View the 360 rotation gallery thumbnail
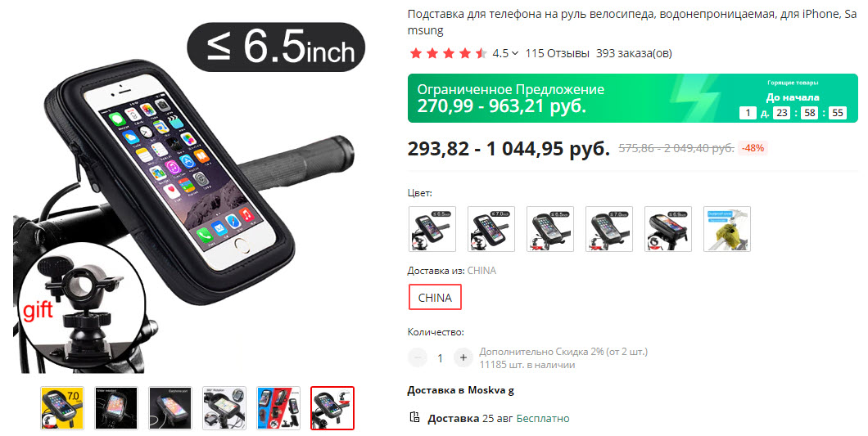 coord(224,408)
